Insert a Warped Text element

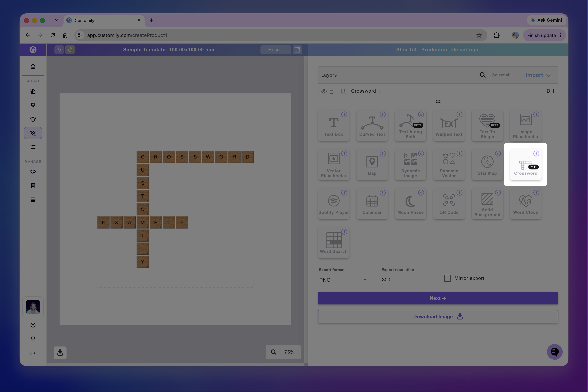tap(449, 126)
